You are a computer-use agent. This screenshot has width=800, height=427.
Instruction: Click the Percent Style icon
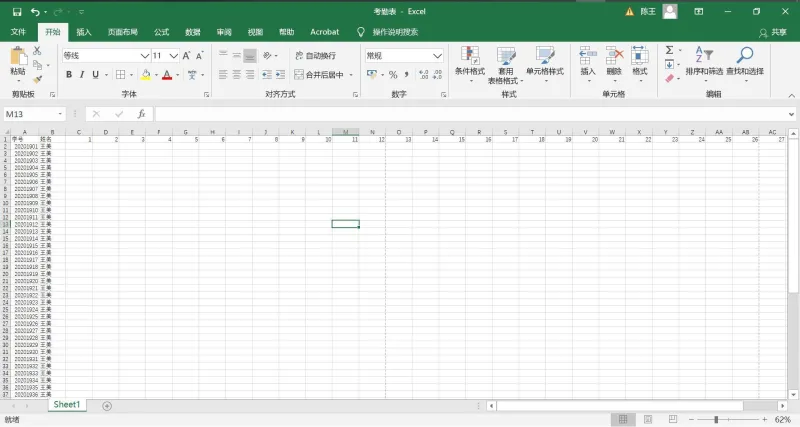pyautogui.click(x=393, y=74)
